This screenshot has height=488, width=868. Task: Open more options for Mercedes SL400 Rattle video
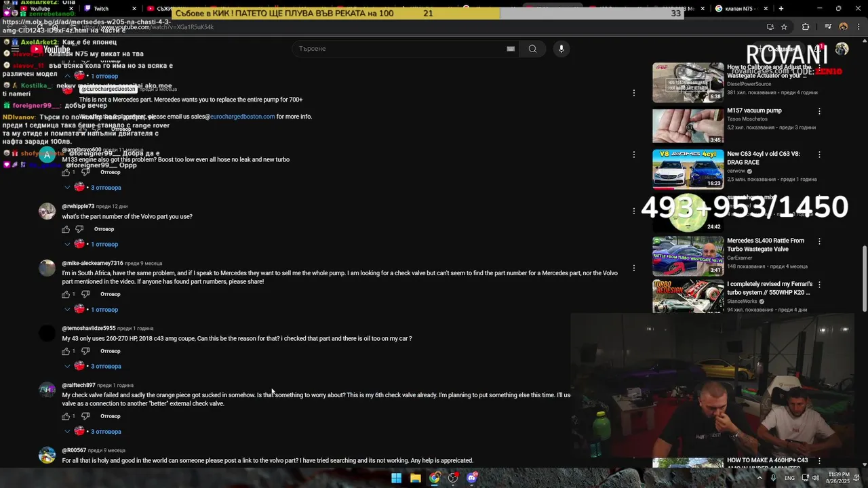819,241
